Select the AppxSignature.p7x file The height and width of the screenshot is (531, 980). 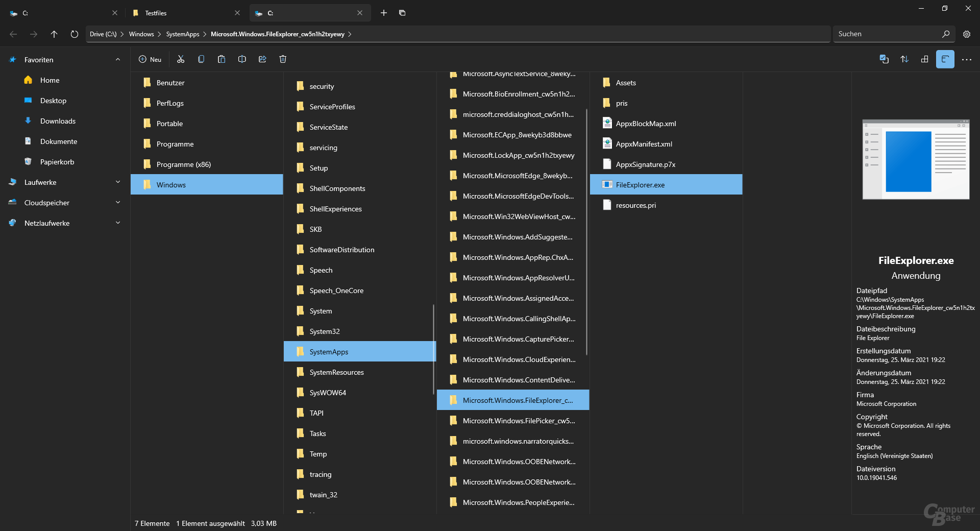(666, 164)
